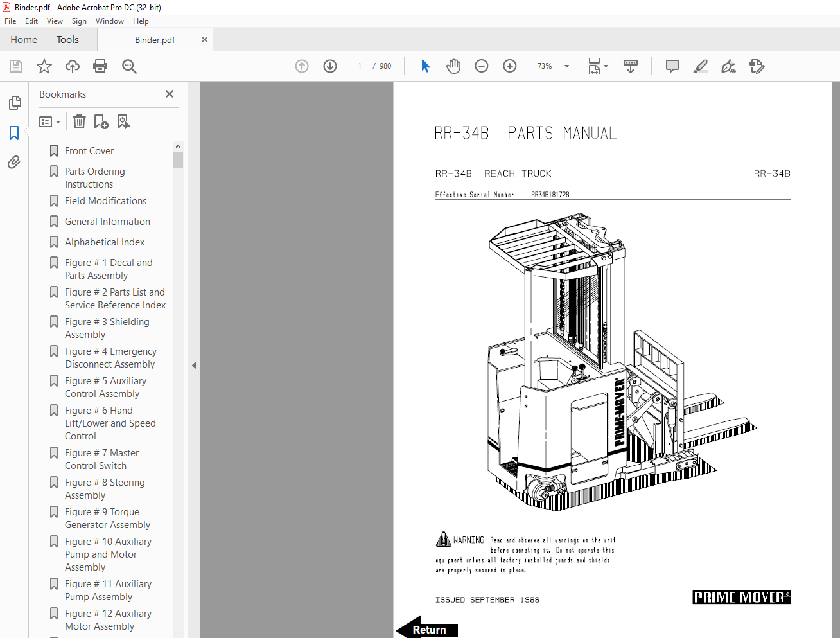
Task: Go to next page arrow
Action: [x=330, y=66]
